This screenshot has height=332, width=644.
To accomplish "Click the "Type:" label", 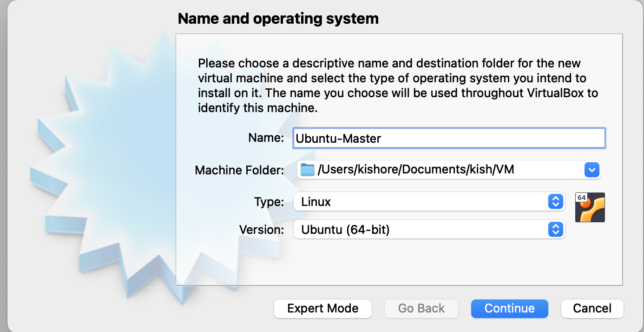I will [269, 202].
